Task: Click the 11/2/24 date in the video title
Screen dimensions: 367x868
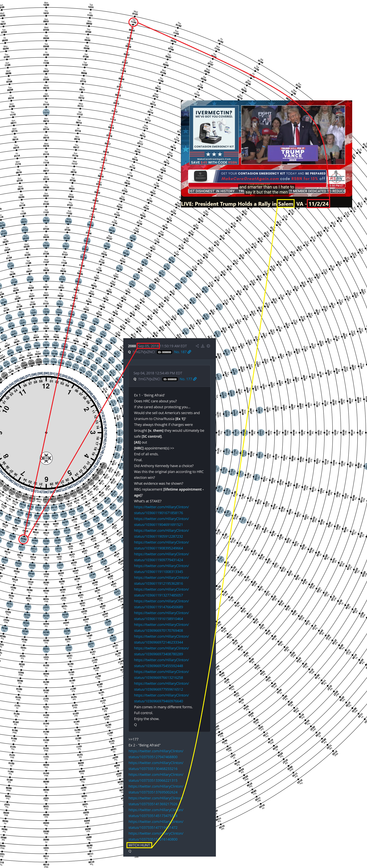Action: 318,204
